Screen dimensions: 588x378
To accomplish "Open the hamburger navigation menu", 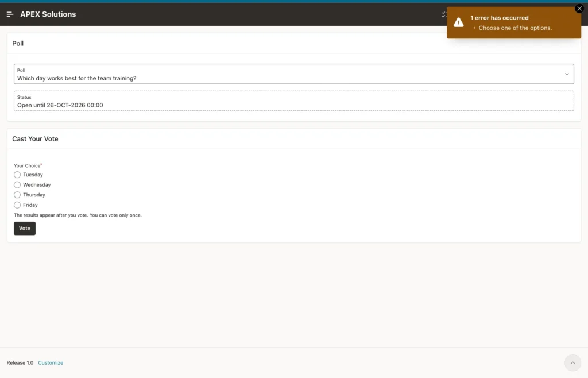I will (x=10, y=14).
